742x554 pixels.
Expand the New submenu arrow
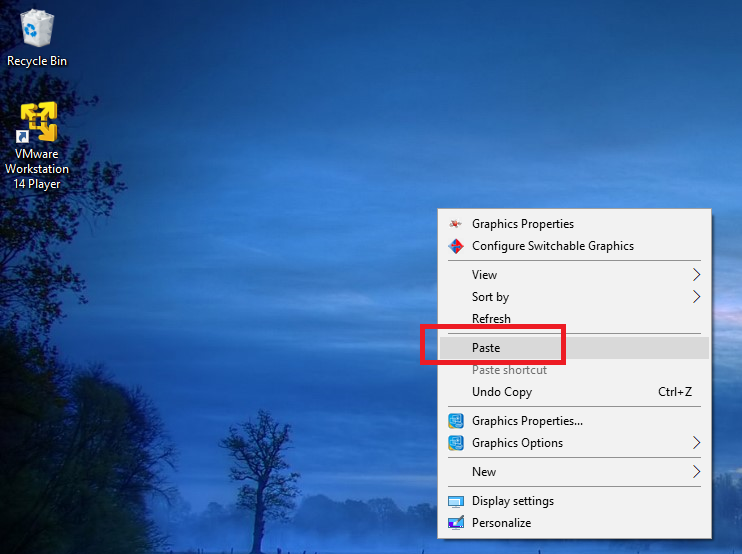pos(696,472)
